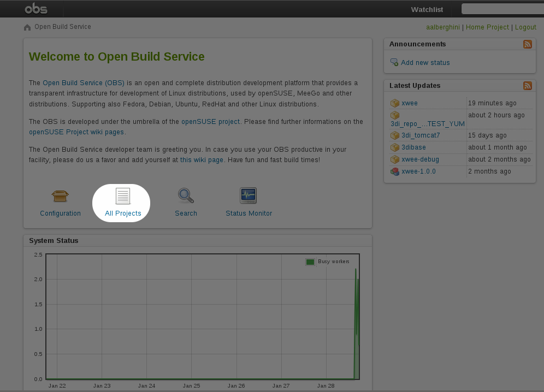The image size is (544, 392).
Task: Click the home icon in breadcrumb
Action: coord(27,27)
